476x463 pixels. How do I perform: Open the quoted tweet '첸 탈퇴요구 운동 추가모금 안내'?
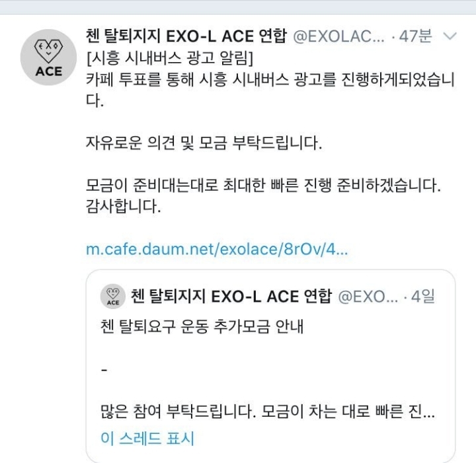[202, 326]
